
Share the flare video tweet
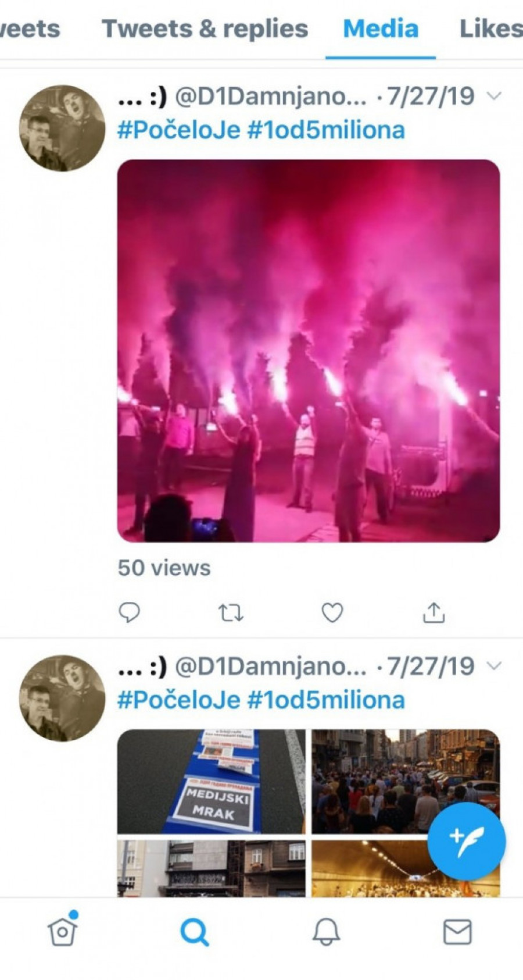pyautogui.click(x=434, y=612)
